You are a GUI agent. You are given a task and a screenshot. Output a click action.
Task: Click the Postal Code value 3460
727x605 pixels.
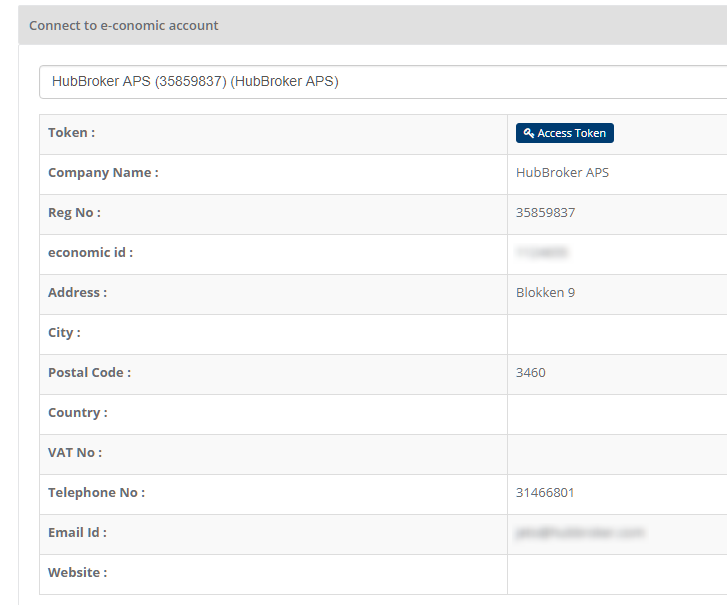531,373
